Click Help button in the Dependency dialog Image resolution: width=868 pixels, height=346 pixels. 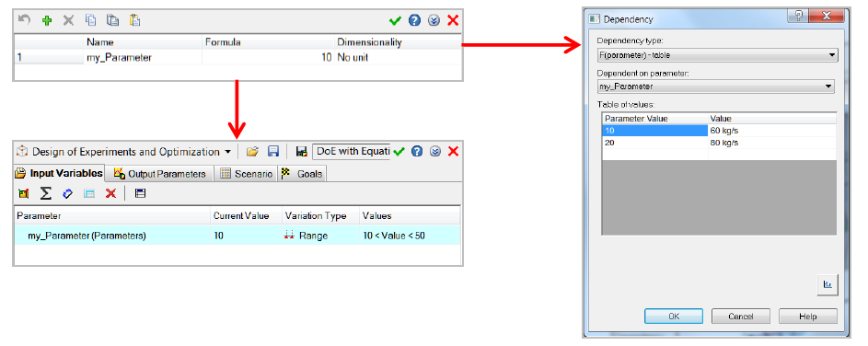click(807, 317)
